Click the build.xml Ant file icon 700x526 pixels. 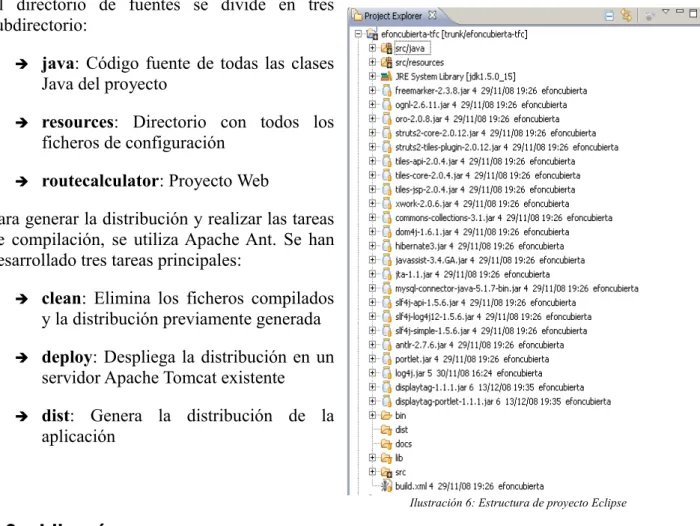click(386, 486)
